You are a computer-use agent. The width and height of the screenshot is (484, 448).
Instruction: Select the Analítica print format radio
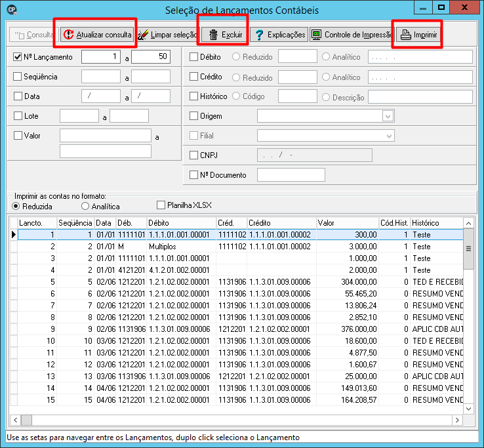pyautogui.click(x=85, y=206)
